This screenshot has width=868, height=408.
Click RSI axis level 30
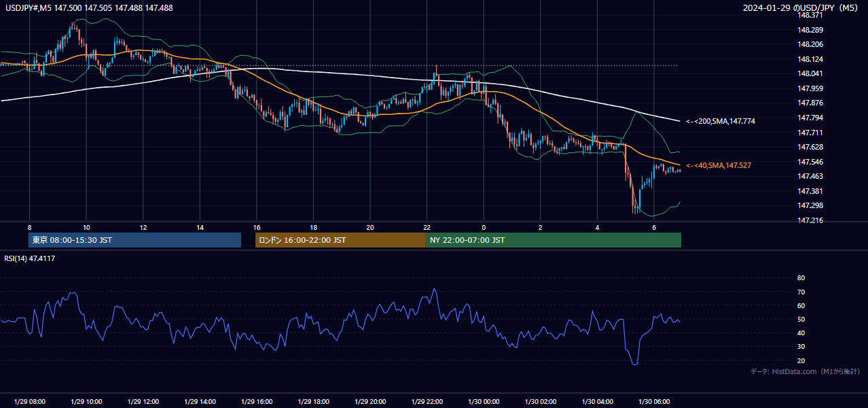pyautogui.click(x=801, y=347)
